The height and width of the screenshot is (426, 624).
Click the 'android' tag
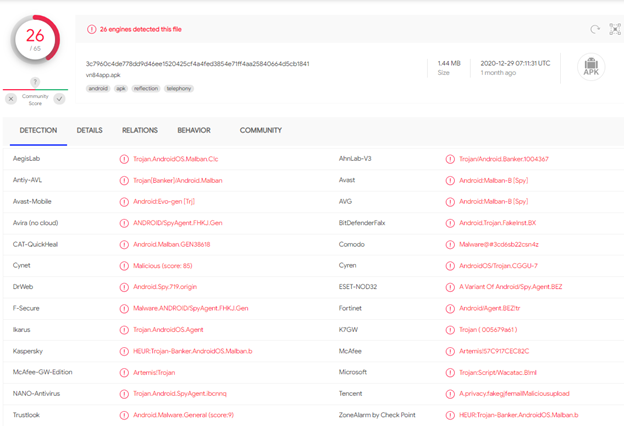coord(98,88)
